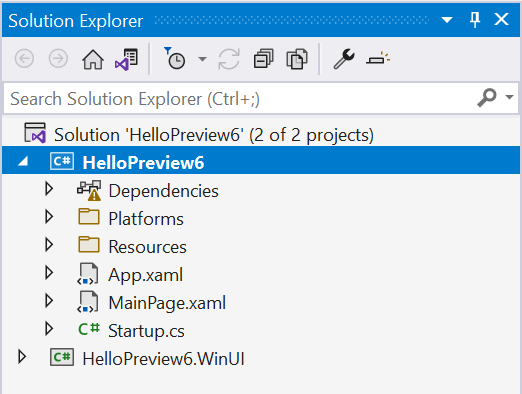Close the Solution Explorer panel

[501, 19]
